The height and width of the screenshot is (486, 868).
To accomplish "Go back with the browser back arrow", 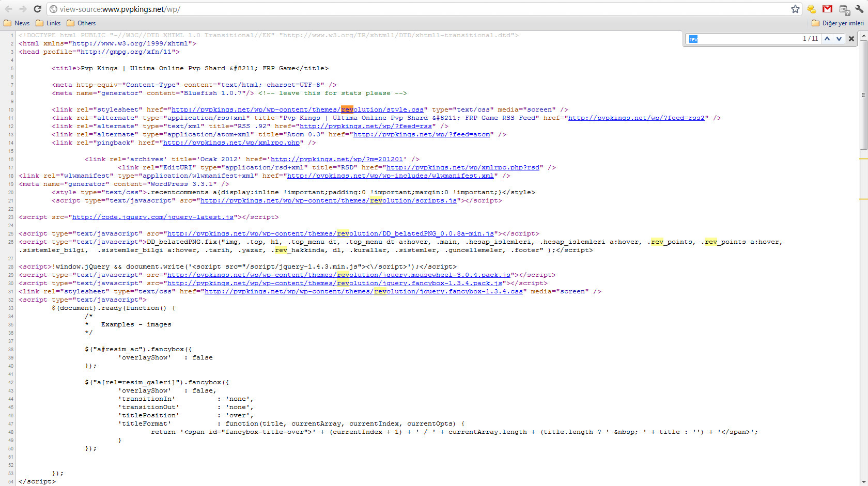I will [9, 9].
